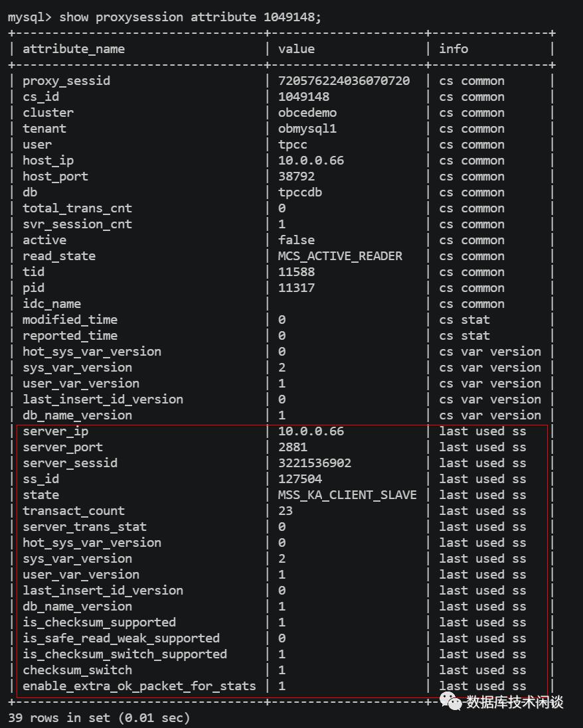Click the 数据库技术闲谈 watermark text

(x=515, y=702)
